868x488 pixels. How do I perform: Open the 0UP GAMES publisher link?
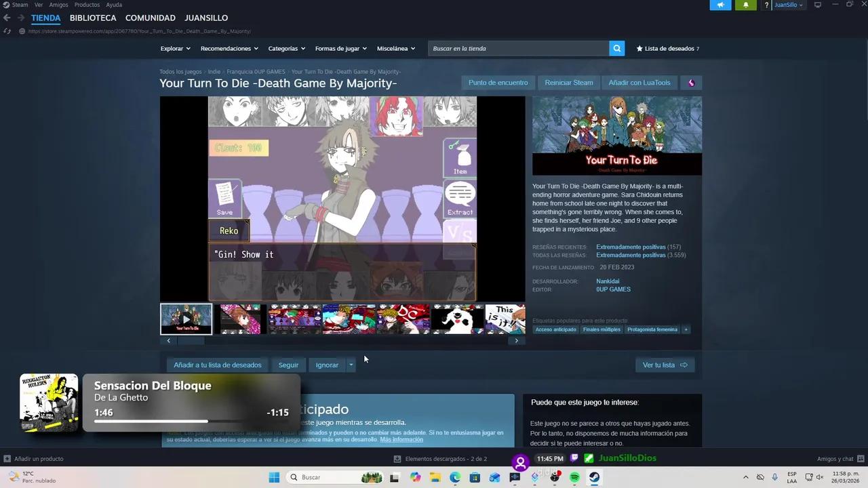pyautogui.click(x=613, y=289)
